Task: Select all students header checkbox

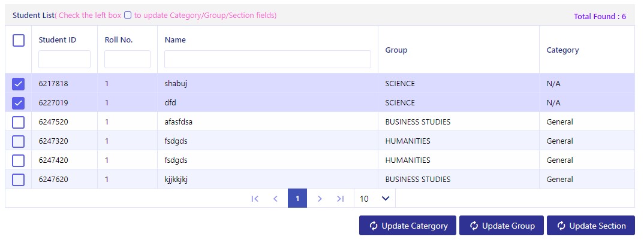Action: pyautogui.click(x=19, y=41)
